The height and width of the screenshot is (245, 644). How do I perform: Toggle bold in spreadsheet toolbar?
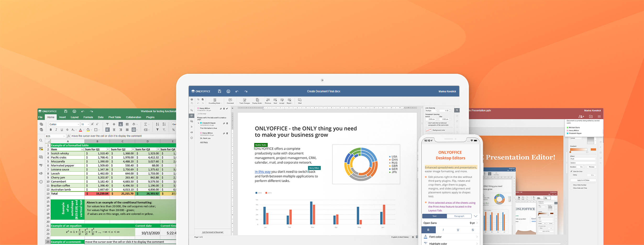point(51,130)
